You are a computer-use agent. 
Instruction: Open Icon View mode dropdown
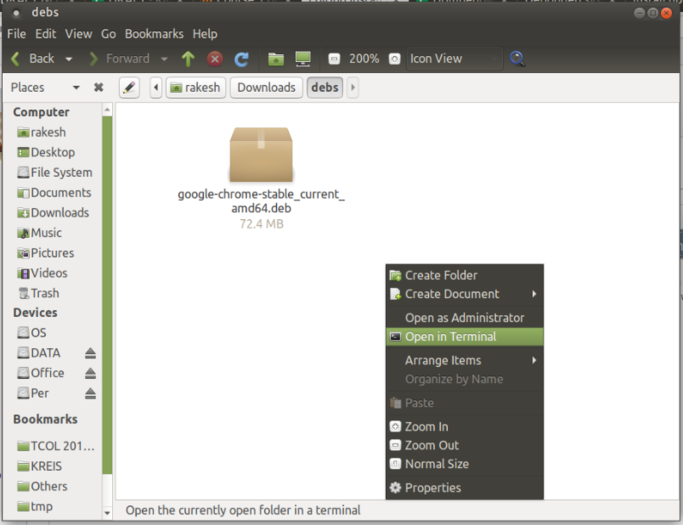coord(454,59)
